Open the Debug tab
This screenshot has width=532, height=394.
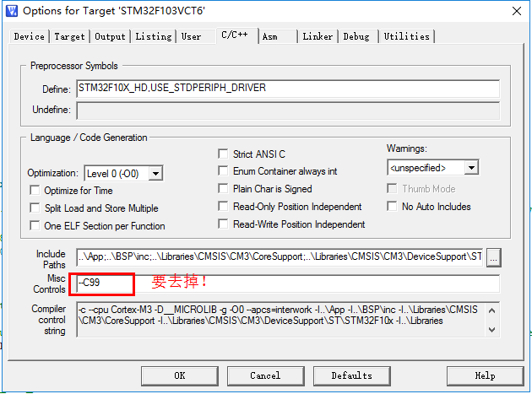click(356, 36)
